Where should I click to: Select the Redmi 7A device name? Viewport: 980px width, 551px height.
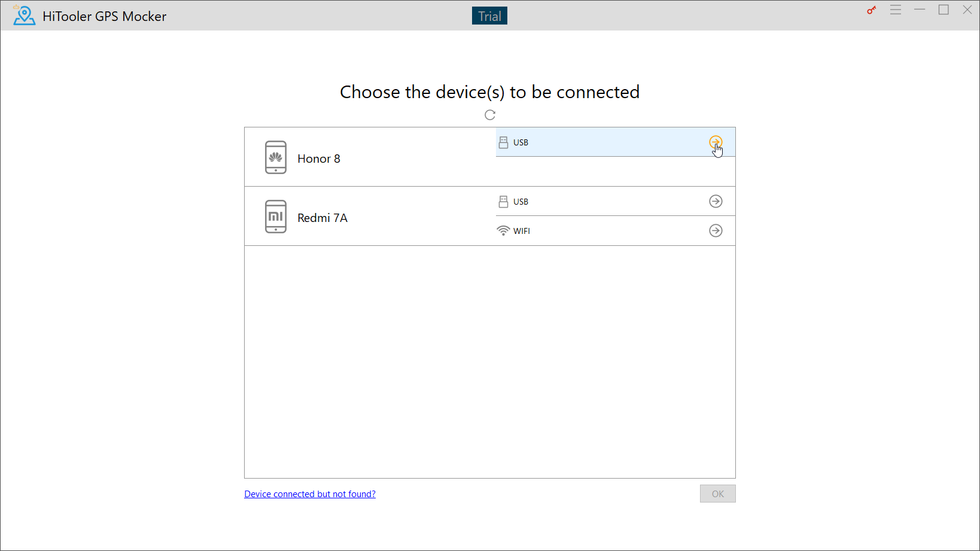tap(322, 218)
